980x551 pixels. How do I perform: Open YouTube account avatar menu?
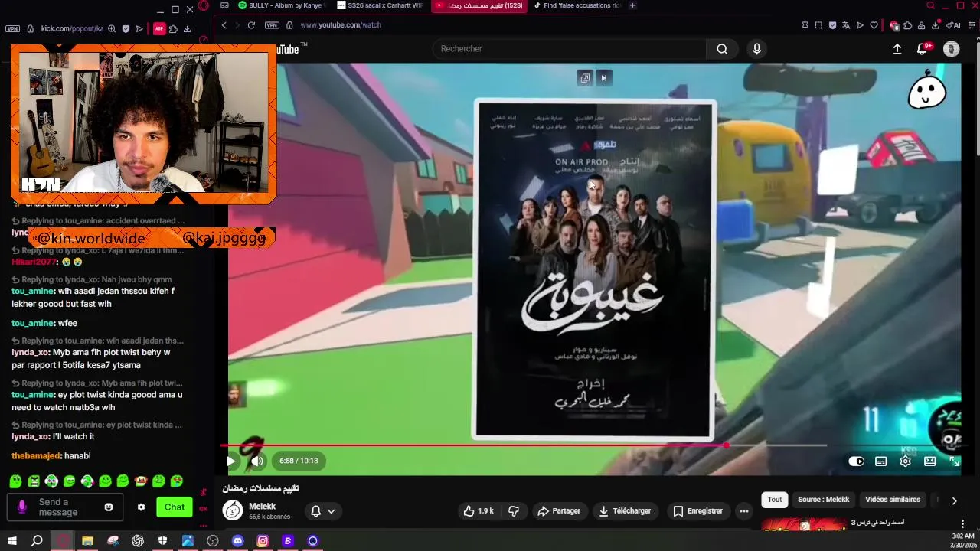coord(952,49)
